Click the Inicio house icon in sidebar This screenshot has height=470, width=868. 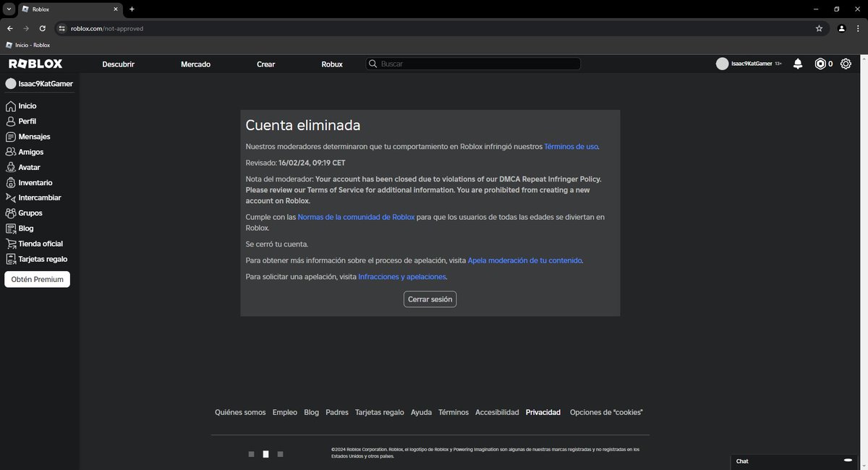pyautogui.click(x=11, y=106)
